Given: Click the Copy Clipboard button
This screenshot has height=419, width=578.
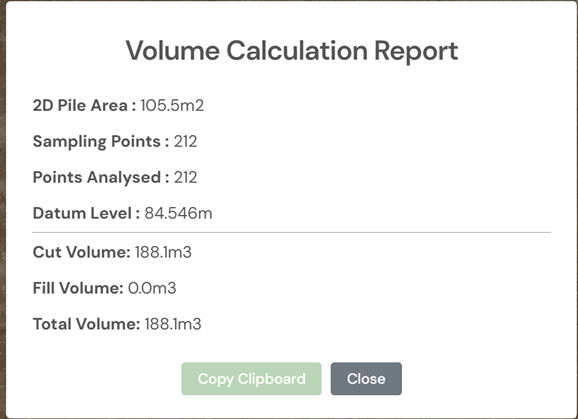Looking at the screenshot, I should click(251, 378).
